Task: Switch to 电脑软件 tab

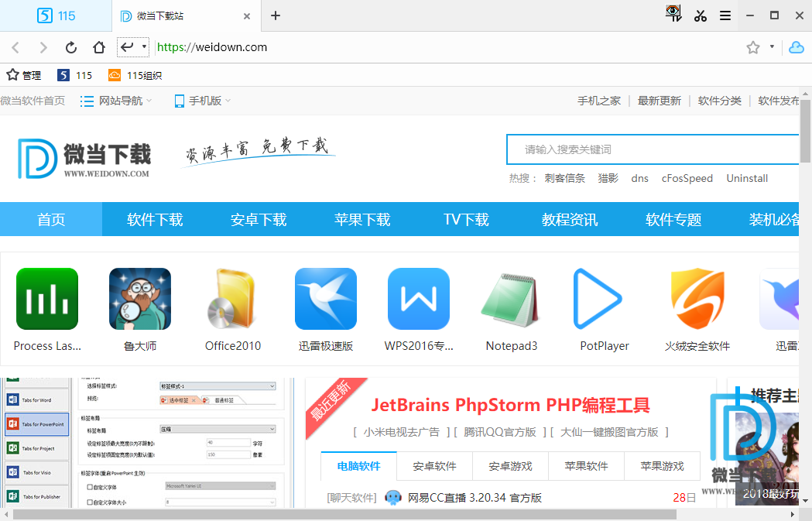Action: 359,466
